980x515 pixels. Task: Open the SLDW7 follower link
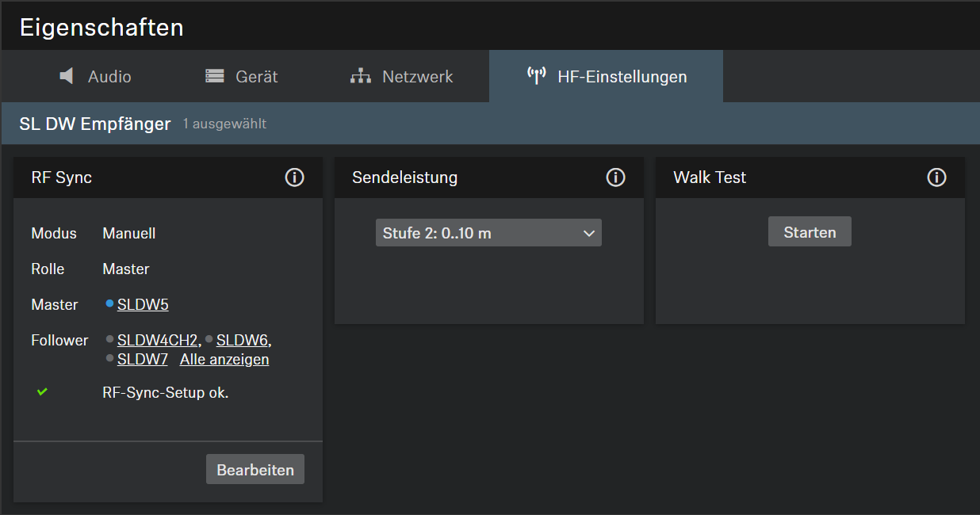coord(143,360)
